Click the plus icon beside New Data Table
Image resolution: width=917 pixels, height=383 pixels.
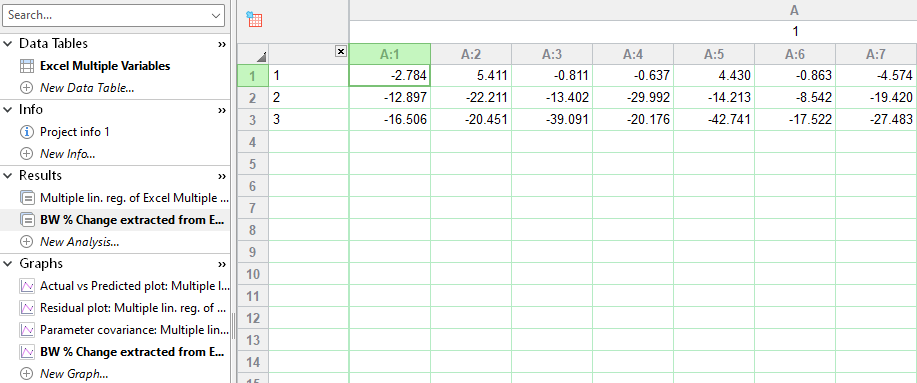[x=27, y=88]
